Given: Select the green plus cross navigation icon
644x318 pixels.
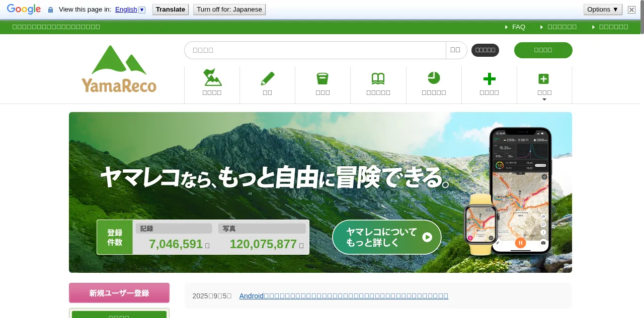Looking at the screenshot, I should point(489,79).
